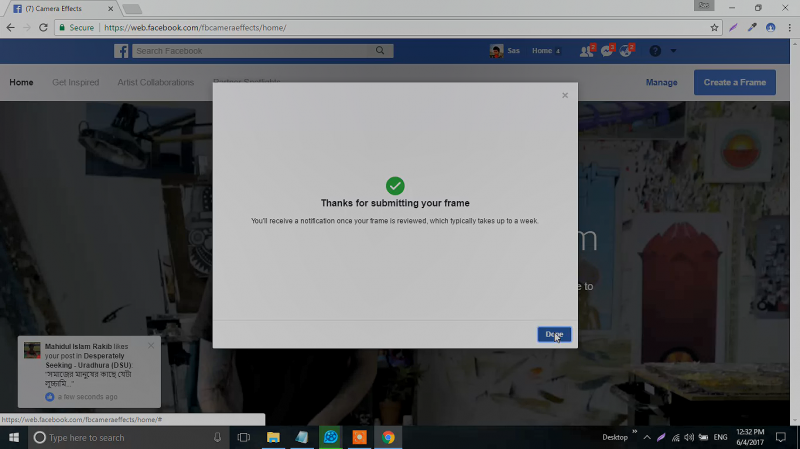Open the friend requests icon
Image resolution: width=800 pixels, height=449 pixels.
click(x=587, y=51)
